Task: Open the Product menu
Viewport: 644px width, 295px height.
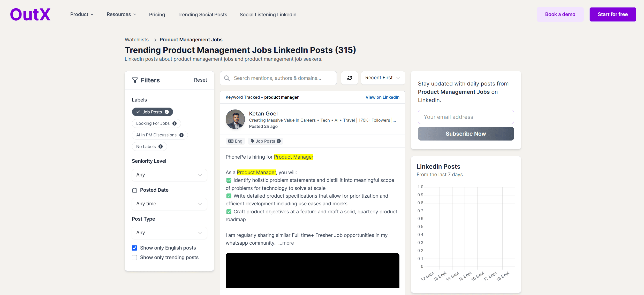Action: 82,14
